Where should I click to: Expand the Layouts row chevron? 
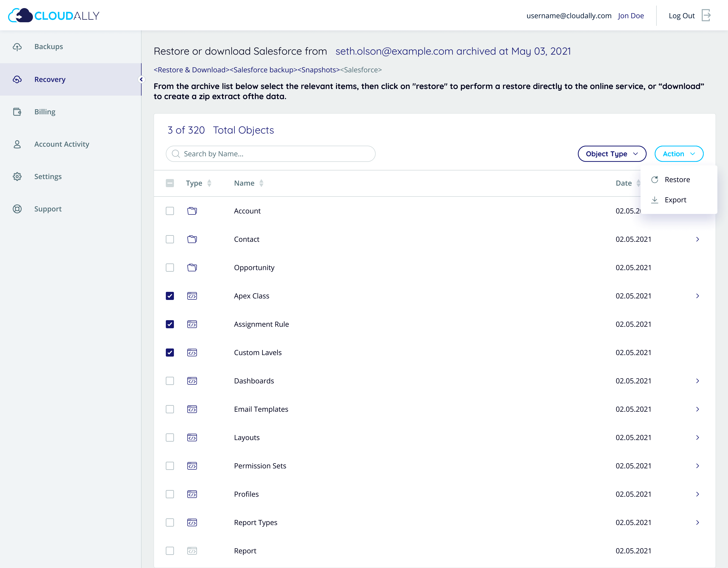(x=697, y=438)
